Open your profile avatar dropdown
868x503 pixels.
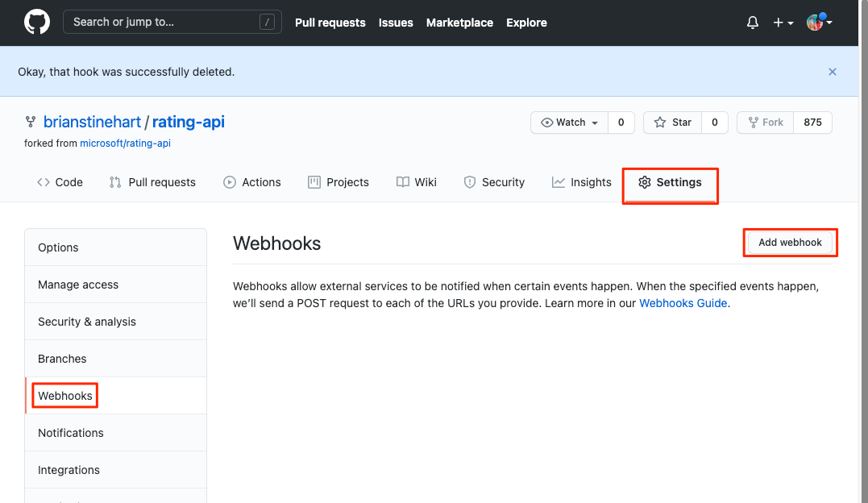coord(816,22)
